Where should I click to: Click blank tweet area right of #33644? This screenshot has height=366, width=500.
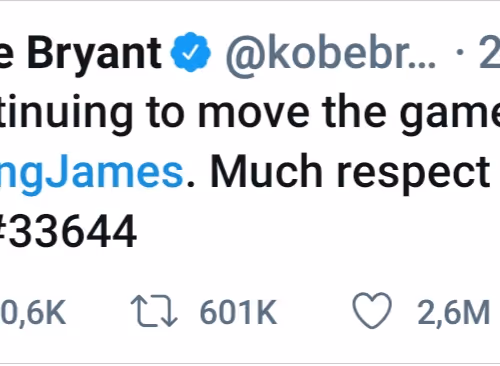tap(317, 231)
